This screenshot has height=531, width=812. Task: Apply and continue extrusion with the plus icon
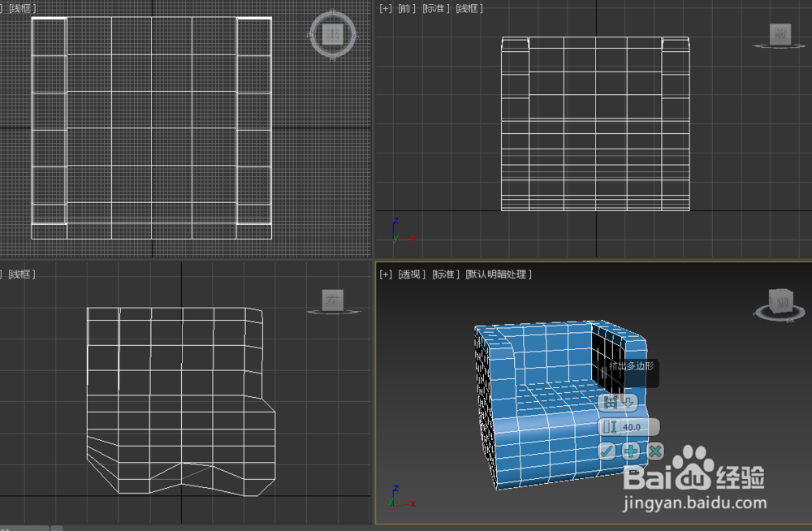tap(629, 451)
